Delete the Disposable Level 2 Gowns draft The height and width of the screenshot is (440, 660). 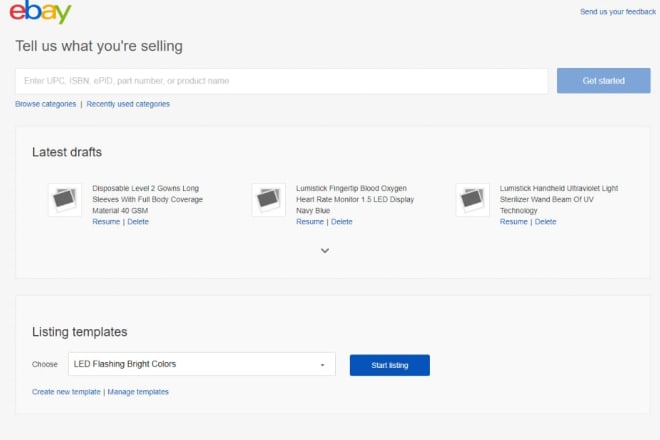(138, 221)
